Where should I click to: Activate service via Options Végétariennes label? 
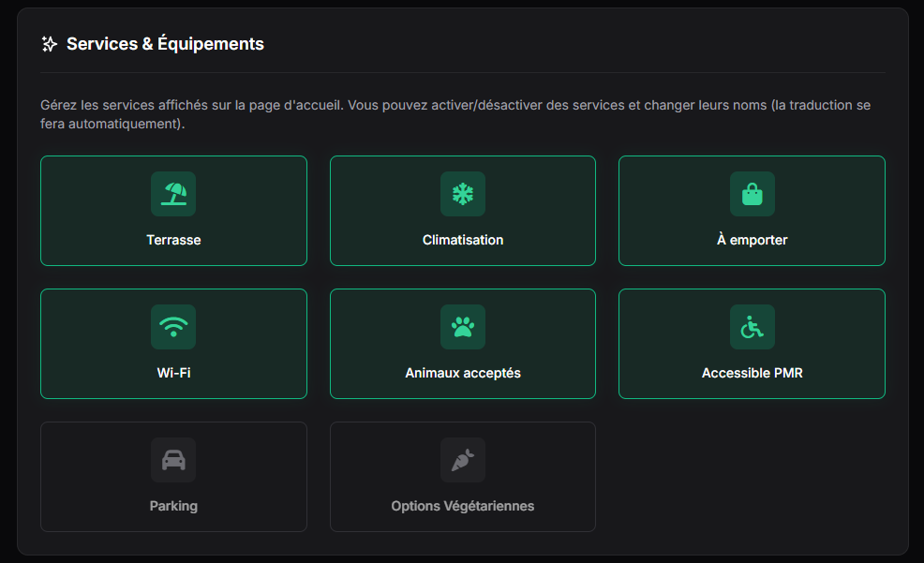point(463,506)
